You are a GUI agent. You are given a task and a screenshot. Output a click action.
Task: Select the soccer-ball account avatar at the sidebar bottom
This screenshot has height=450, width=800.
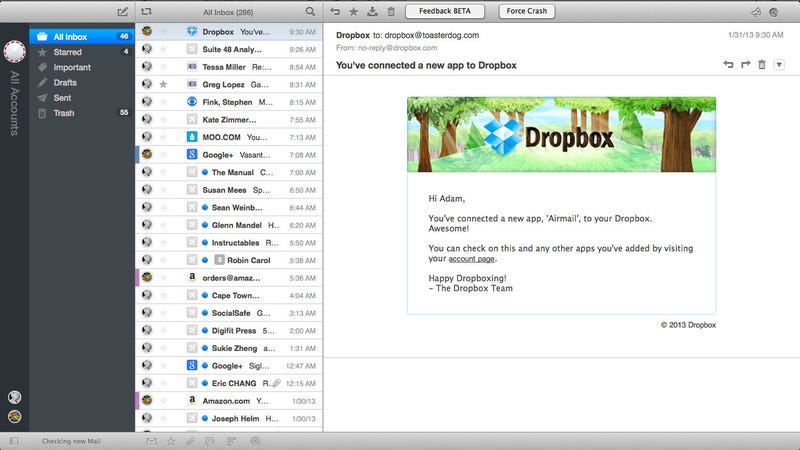[x=14, y=397]
